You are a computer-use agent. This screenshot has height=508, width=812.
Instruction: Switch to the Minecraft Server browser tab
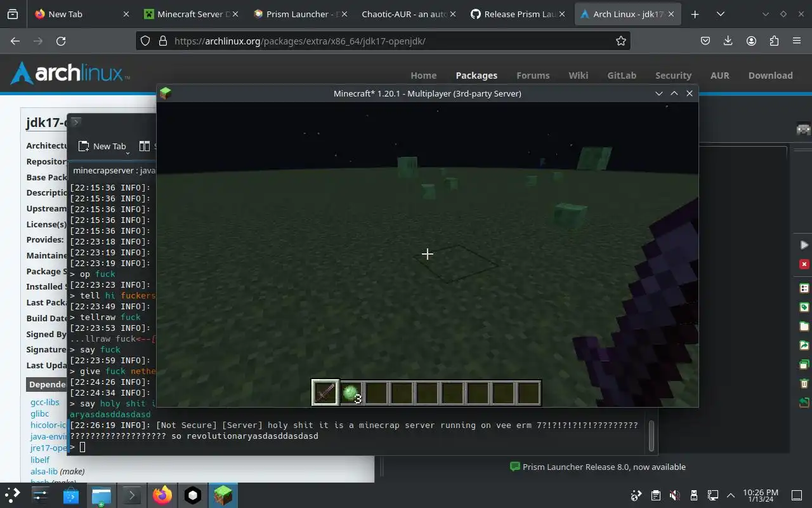pos(190,14)
